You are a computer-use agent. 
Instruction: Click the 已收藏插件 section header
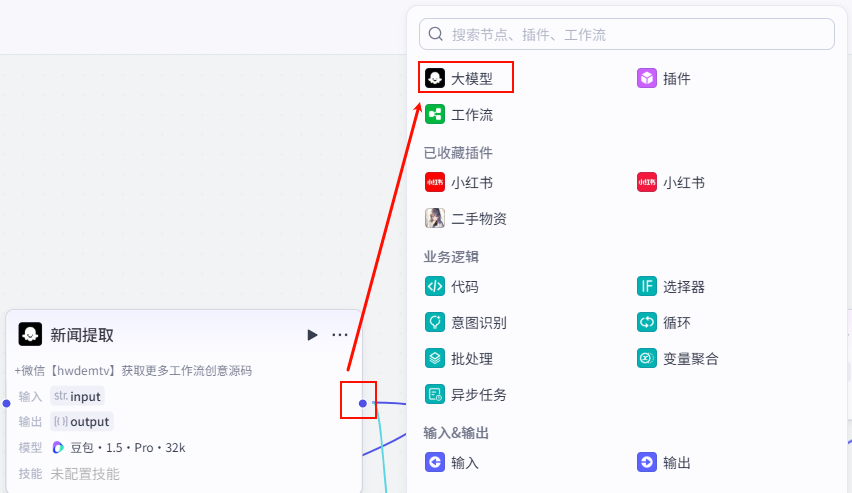[x=458, y=153]
